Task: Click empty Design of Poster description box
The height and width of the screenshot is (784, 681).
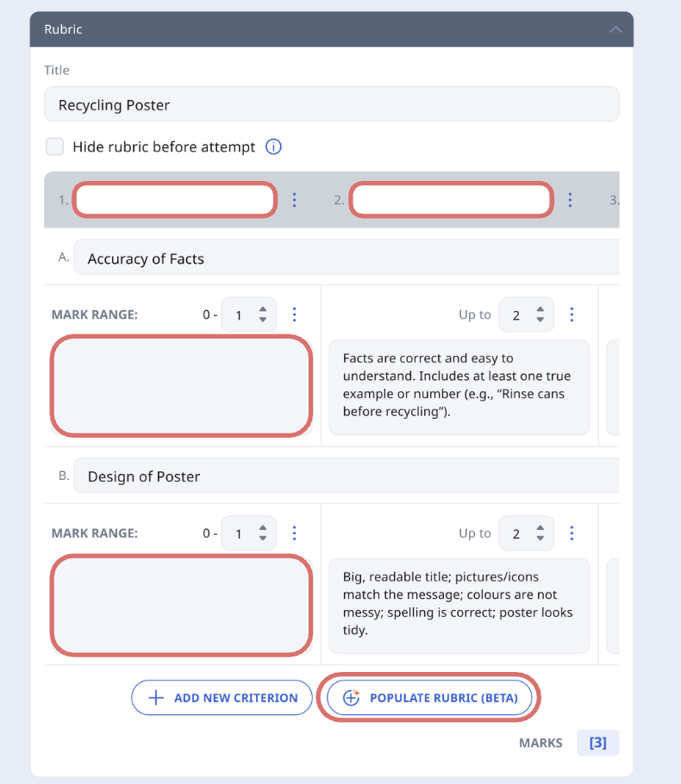Action: pyautogui.click(x=181, y=605)
